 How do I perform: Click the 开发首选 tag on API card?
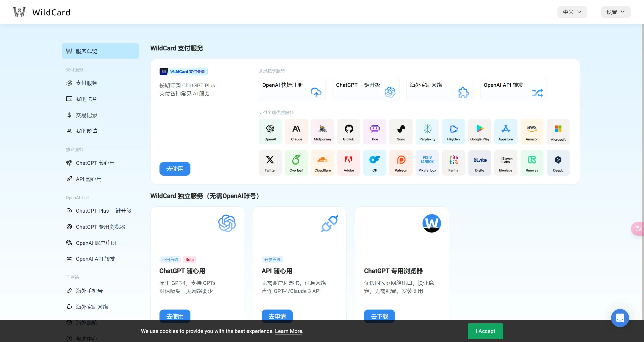click(272, 259)
